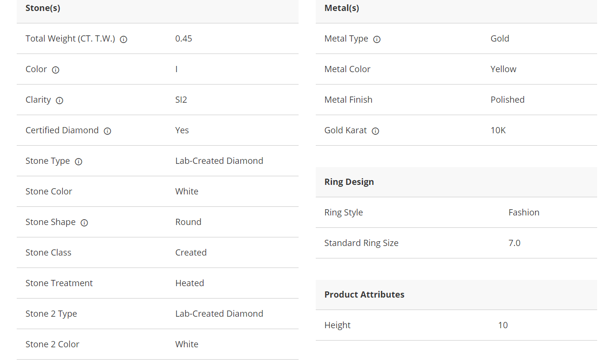Viewport: 600px width, 364px height.
Task: Click info icon next to Total Weight
Action: tap(123, 40)
